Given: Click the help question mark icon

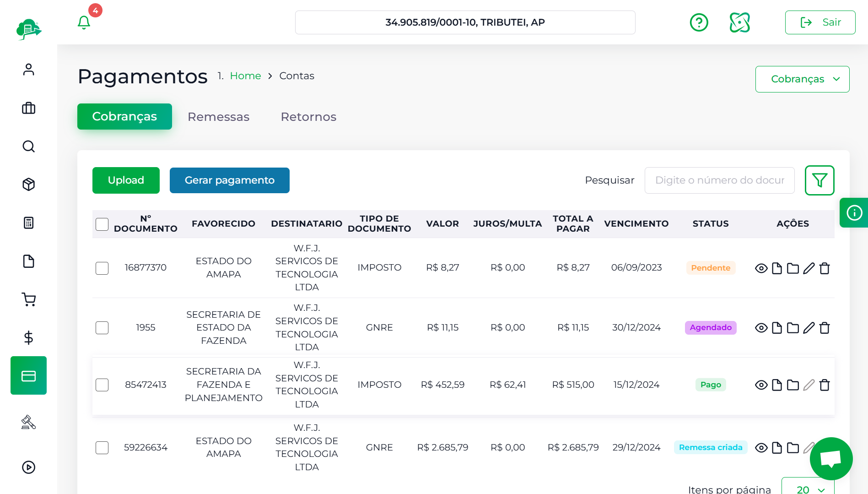Looking at the screenshot, I should [699, 22].
